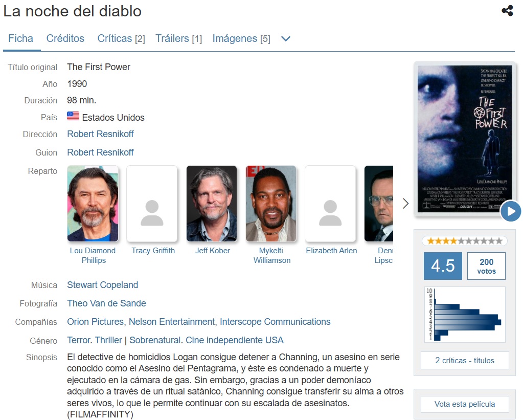The height and width of the screenshot is (420, 523).
Task: Open the 2 críticas - títulos button
Action: point(465,360)
